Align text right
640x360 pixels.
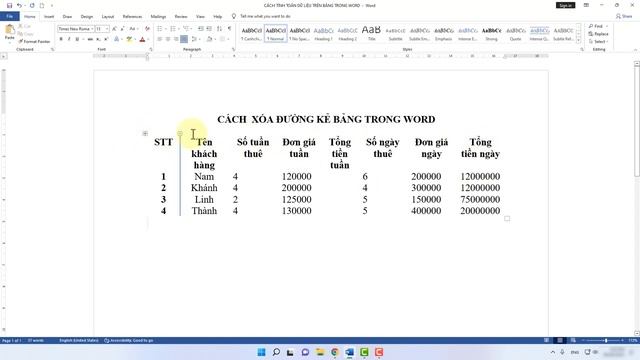(176, 39)
